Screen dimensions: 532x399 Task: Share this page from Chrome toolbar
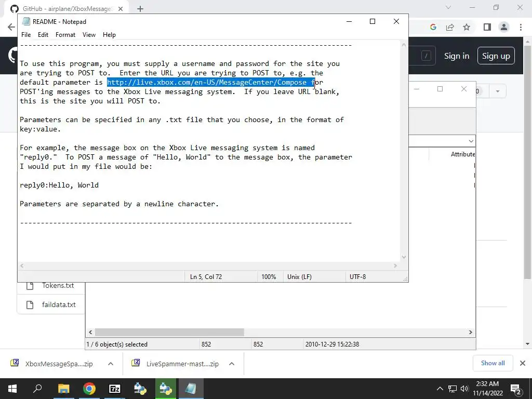(450, 27)
